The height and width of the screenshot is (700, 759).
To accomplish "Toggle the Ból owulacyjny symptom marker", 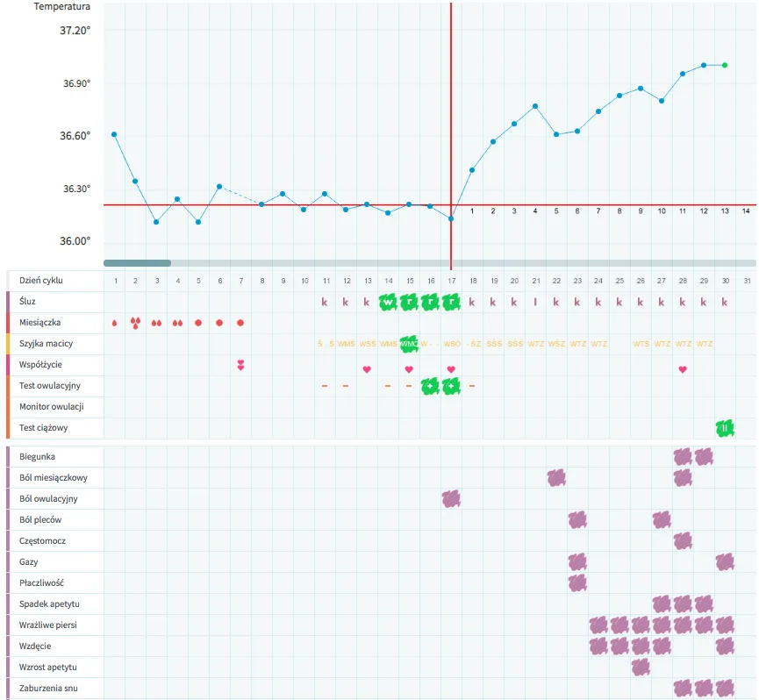I will pyautogui.click(x=451, y=499).
